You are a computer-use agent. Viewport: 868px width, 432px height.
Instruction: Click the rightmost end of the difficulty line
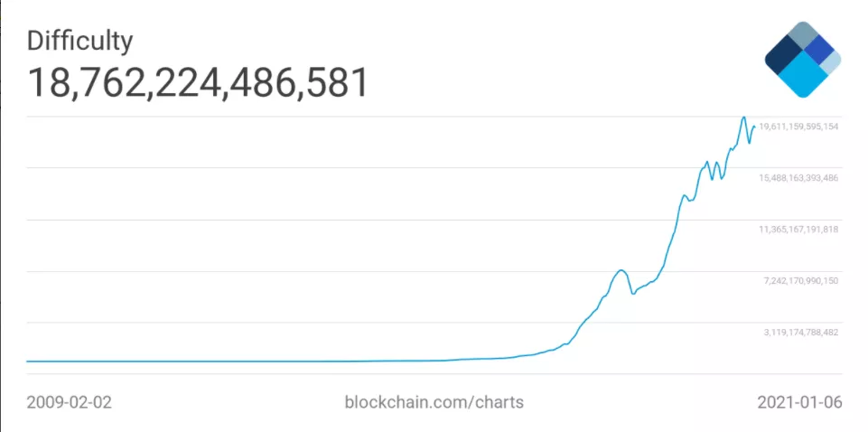pos(754,127)
